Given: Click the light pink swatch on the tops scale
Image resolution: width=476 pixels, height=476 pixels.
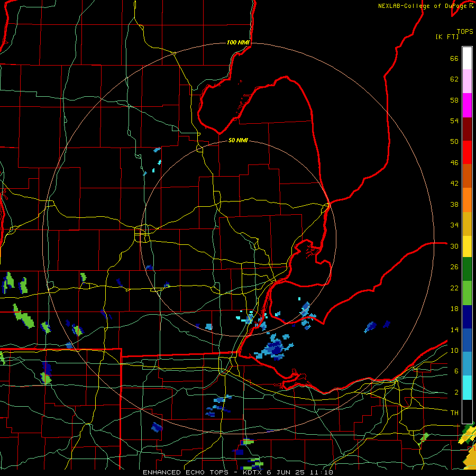Looking at the screenshot, I should point(467,81).
